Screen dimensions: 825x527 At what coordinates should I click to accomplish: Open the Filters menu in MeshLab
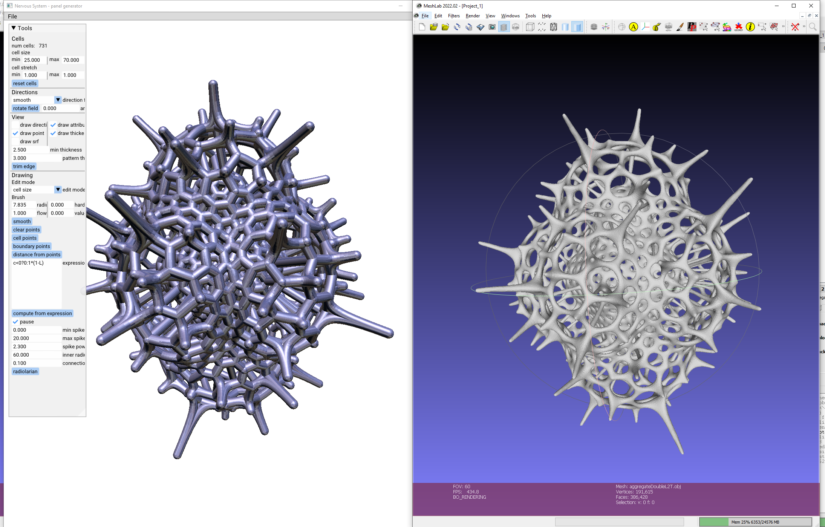[454, 16]
